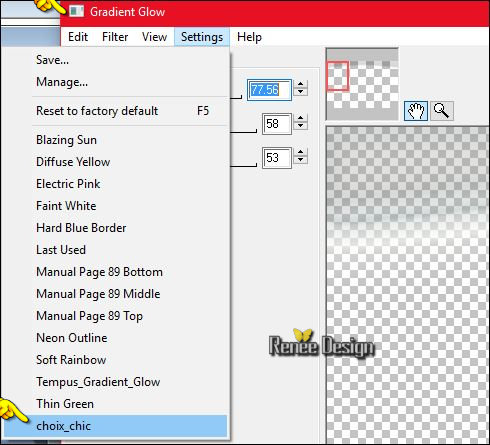This screenshot has height=445, width=490.
Task: Decrease the 53 value with down arrow
Action: (x=301, y=160)
